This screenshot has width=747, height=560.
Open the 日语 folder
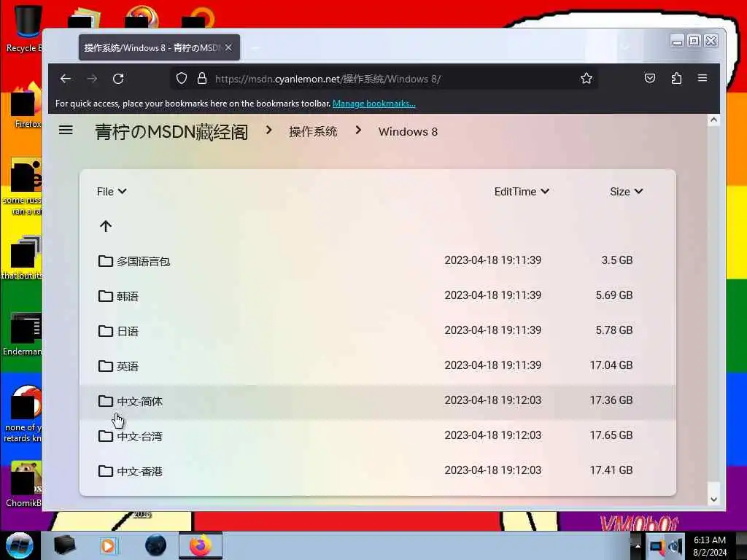pos(128,332)
